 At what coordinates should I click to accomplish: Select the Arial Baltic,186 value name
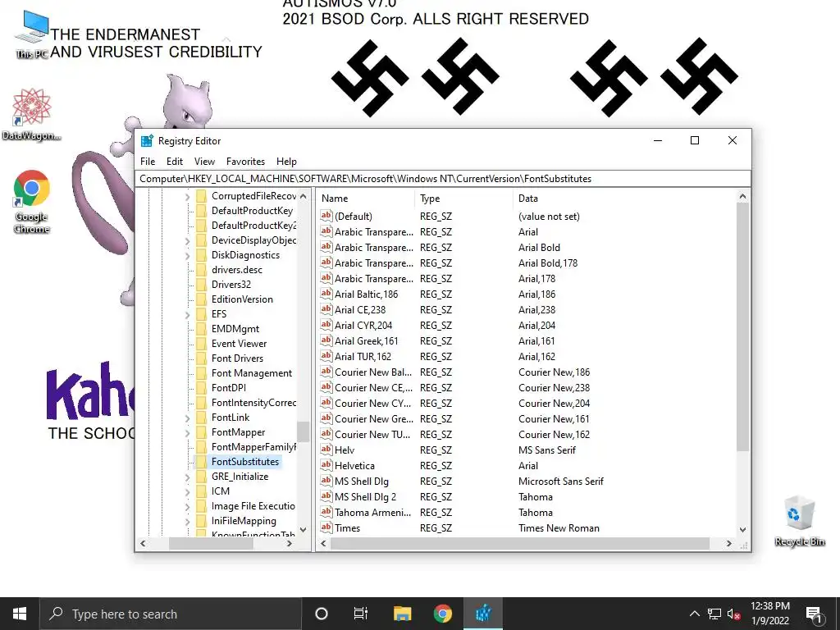[x=367, y=294]
